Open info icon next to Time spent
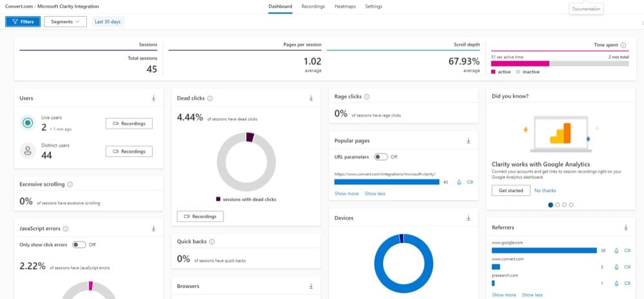This screenshot has width=644, height=299. (623, 45)
